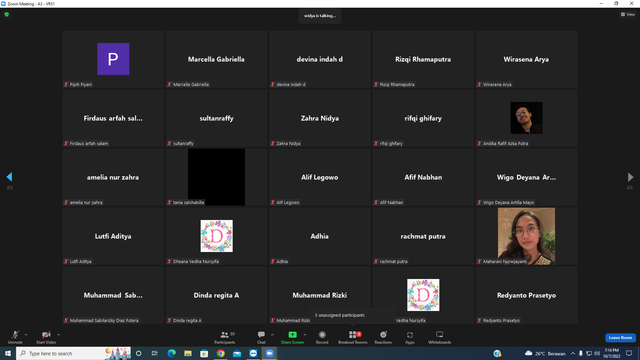
Task: Open Whiteboards
Action: point(440,337)
